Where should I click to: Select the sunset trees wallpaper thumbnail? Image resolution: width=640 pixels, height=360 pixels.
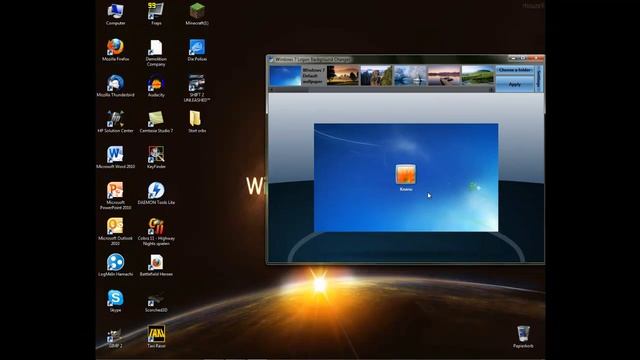tap(343, 76)
